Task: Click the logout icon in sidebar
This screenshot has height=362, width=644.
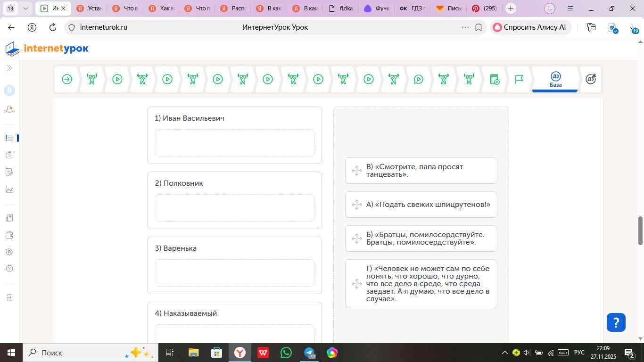Action: pos(9,298)
